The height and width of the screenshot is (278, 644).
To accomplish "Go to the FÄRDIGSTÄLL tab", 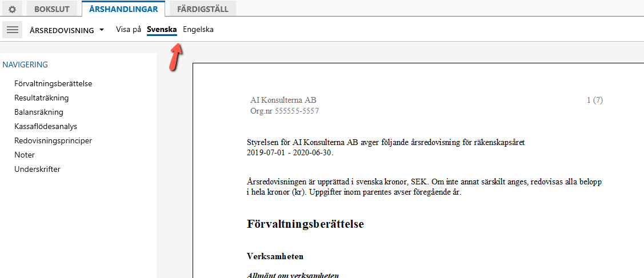I will pyautogui.click(x=203, y=9).
